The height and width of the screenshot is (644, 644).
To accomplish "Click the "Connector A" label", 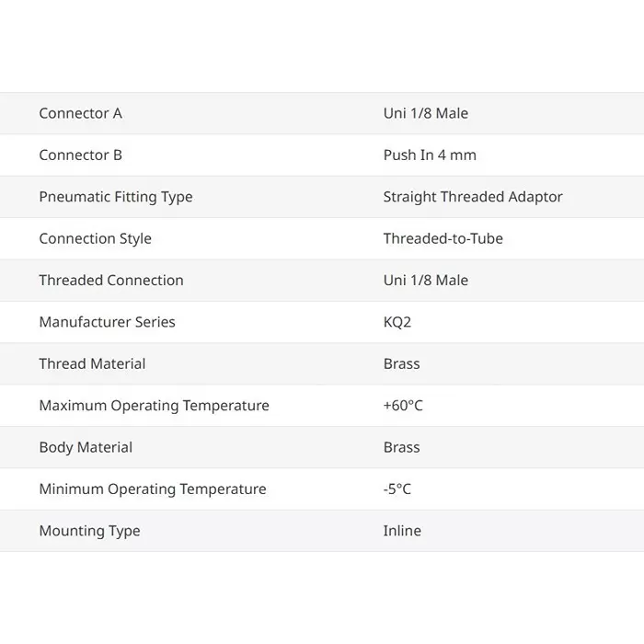I will point(80,113).
